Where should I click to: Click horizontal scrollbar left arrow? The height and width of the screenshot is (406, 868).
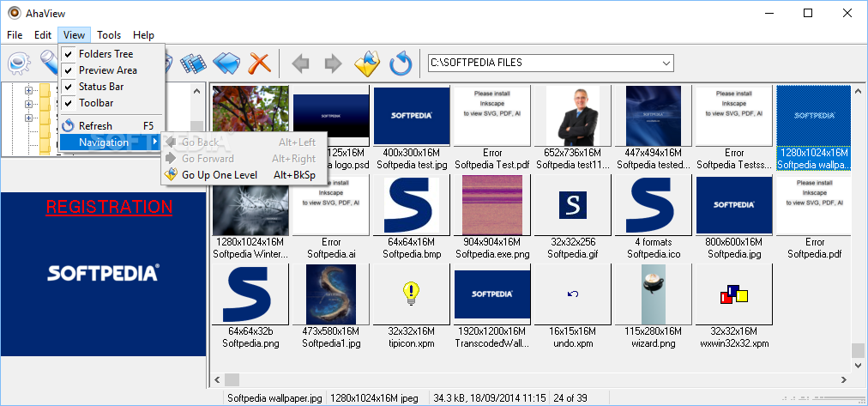217,379
